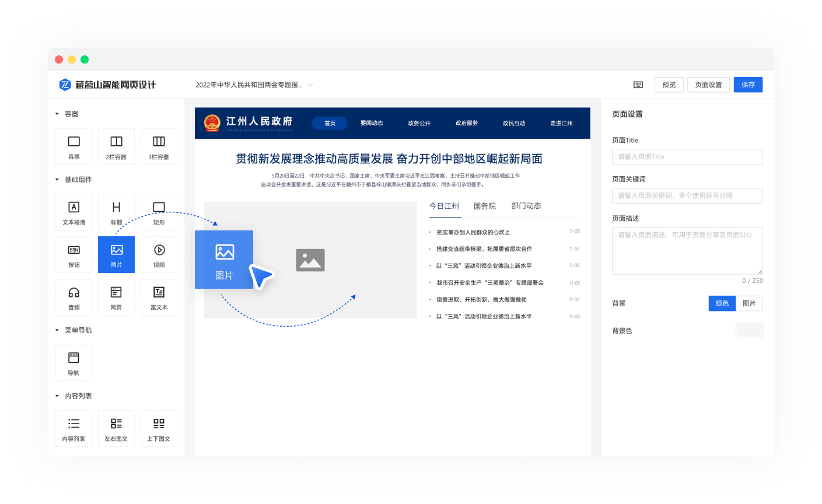The height and width of the screenshot is (504, 822).
Task: Open the 背景色 color swatch
Action: pyautogui.click(x=749, y=331)
